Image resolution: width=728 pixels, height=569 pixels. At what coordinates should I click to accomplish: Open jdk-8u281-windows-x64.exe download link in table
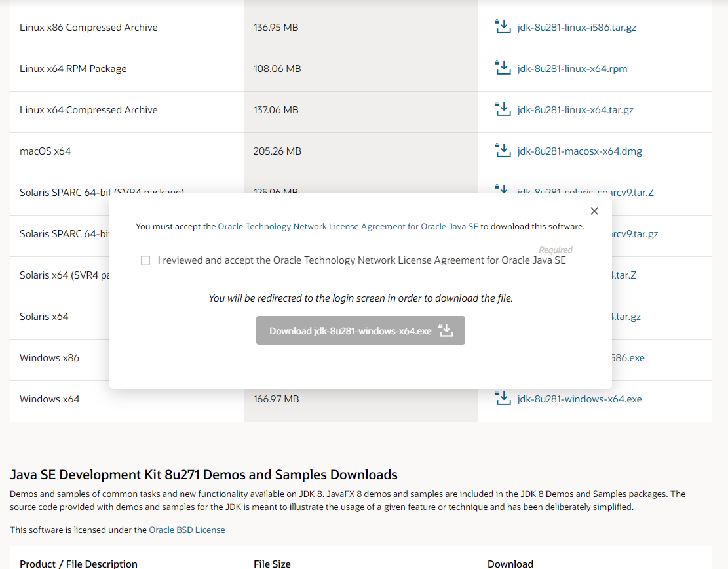pyautogui.click(x=579, y=399)
